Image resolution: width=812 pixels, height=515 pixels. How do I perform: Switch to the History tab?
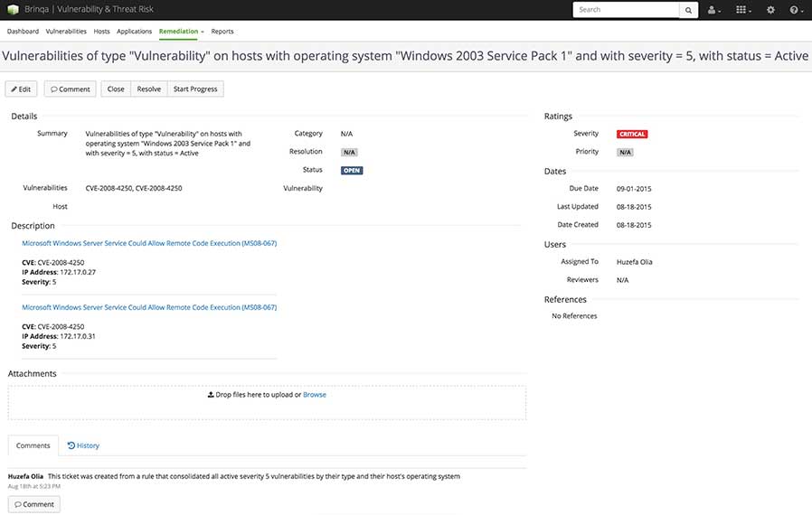click(83, 445)
